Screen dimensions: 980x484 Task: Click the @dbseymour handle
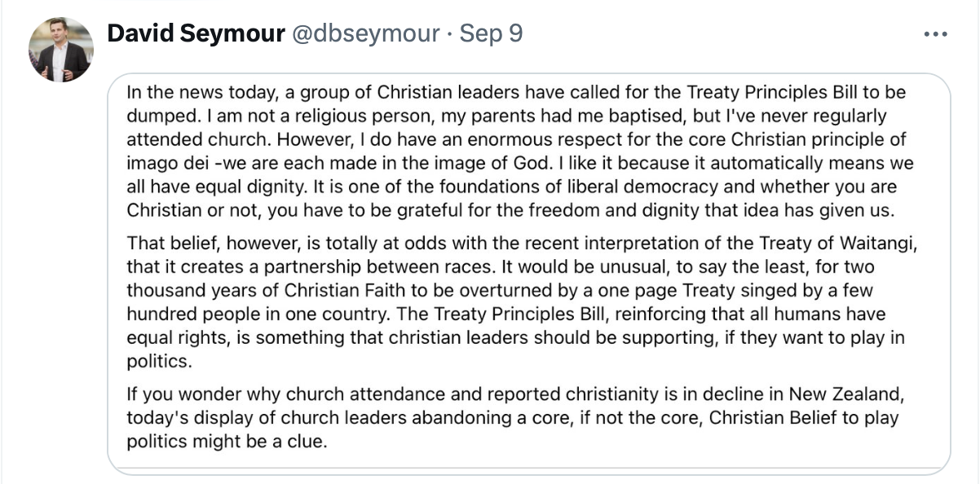pyautogui.click(x=364, y=33)
